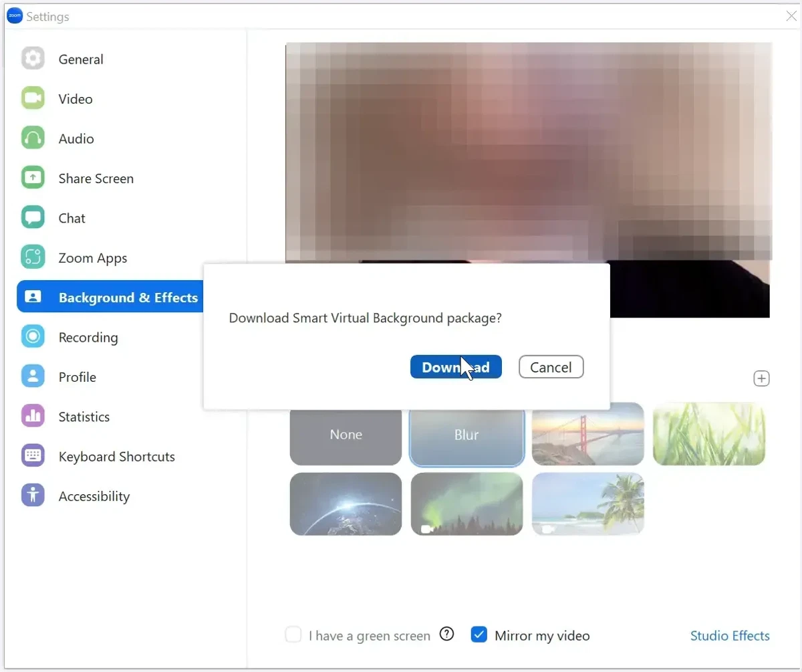Close the Settings window

[x=791, y=16]
